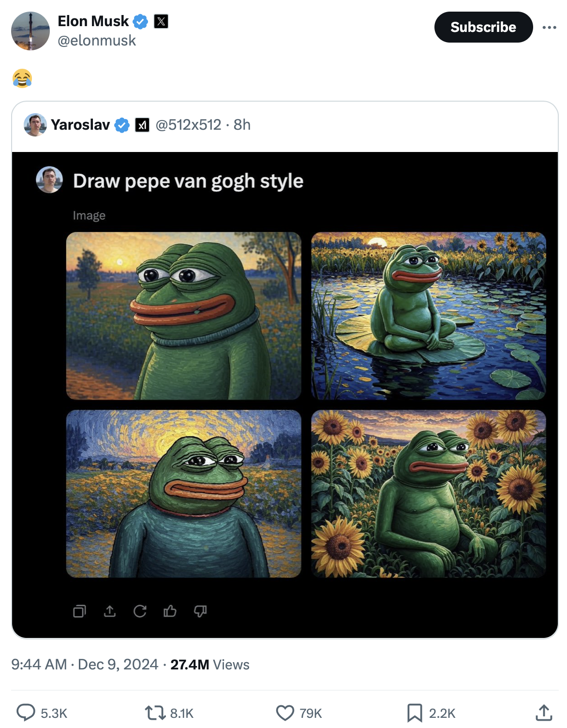Open Elon Musk's profile avatar
This screenshot has width=567, height=728.
(x=30, y=31)
